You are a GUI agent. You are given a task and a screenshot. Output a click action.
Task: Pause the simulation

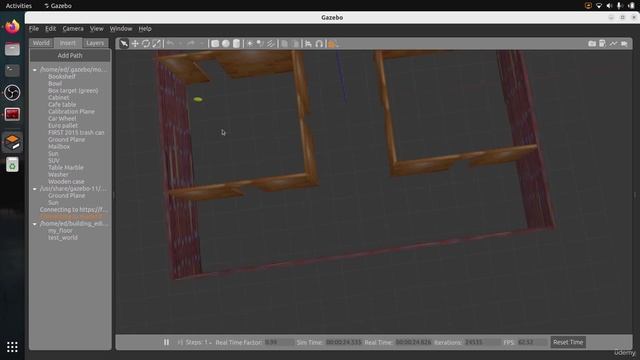(167, 342)
